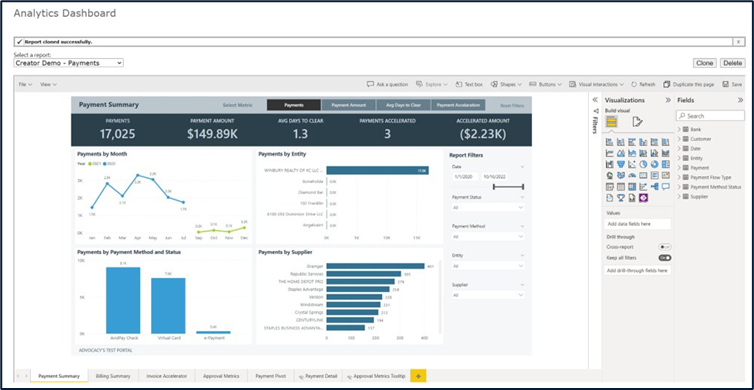Open the Visual interactions dropdown

596,84
